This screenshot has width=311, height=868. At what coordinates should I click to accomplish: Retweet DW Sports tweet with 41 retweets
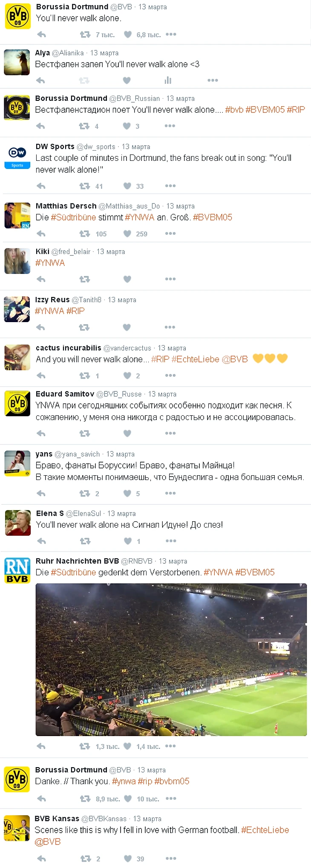[x=84, y=186]
